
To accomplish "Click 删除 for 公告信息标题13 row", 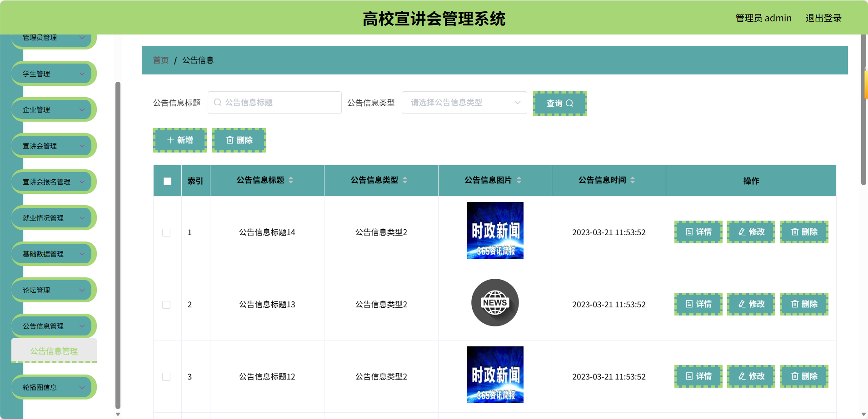I will (x=804, y=304).
